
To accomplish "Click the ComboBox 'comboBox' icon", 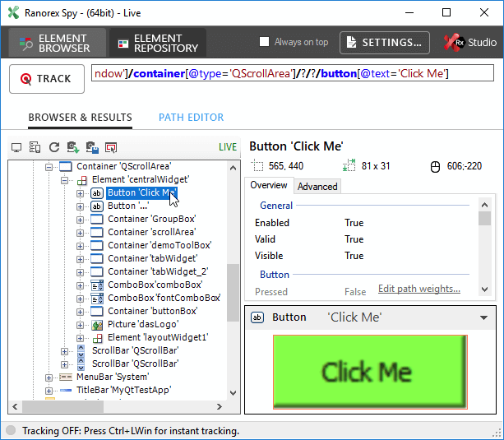I will [97, 285].
